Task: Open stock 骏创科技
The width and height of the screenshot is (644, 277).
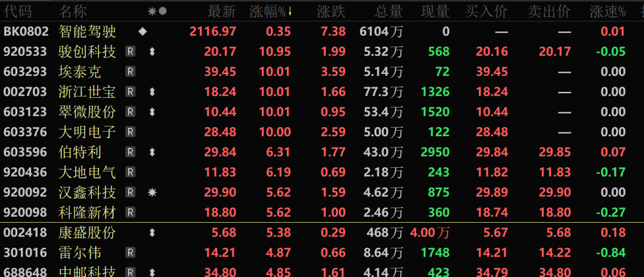Action: [x=87, y=52]
